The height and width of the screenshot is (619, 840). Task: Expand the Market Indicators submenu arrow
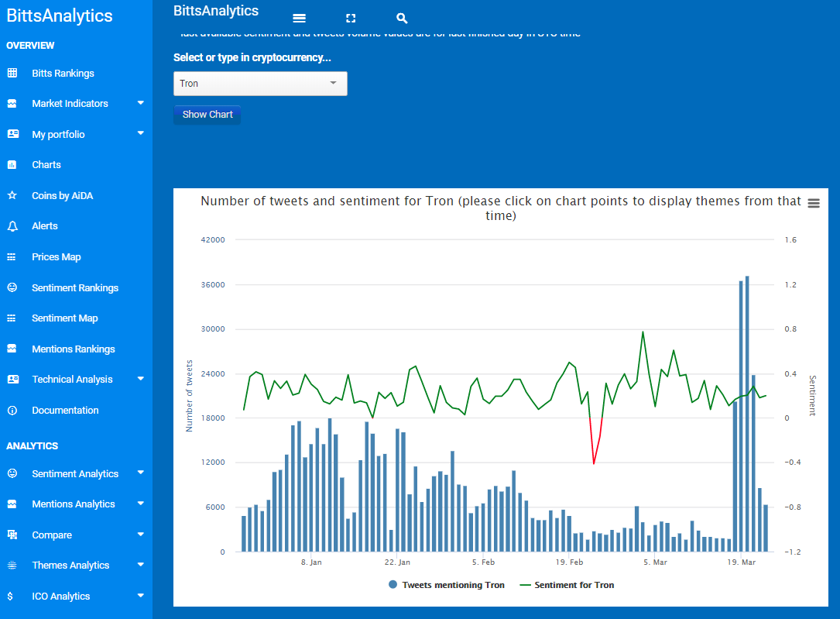click(141, 102)
